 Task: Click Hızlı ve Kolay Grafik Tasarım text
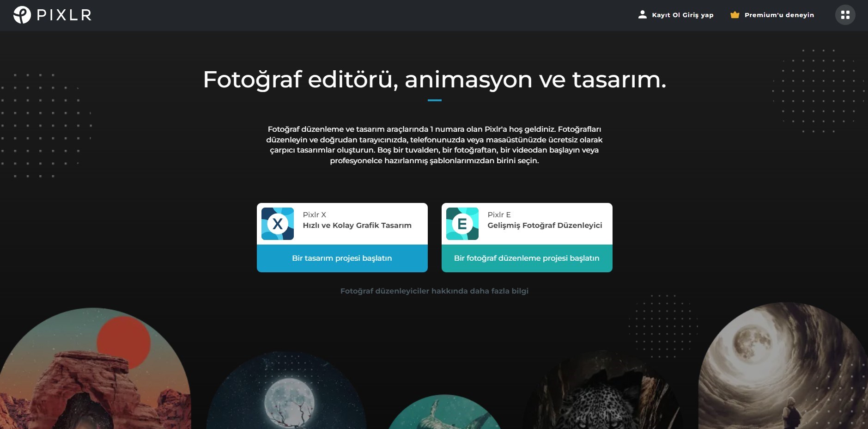coord(357,225)
